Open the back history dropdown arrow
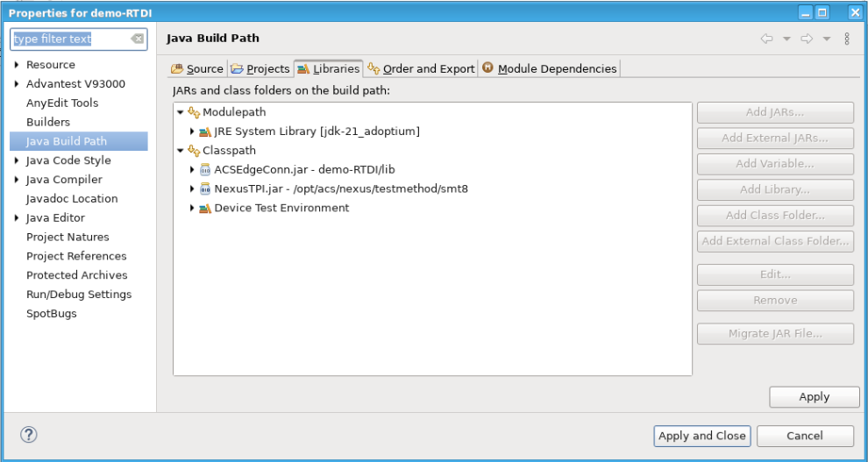The height and width of the screenshot is (462, 868). 786,39
